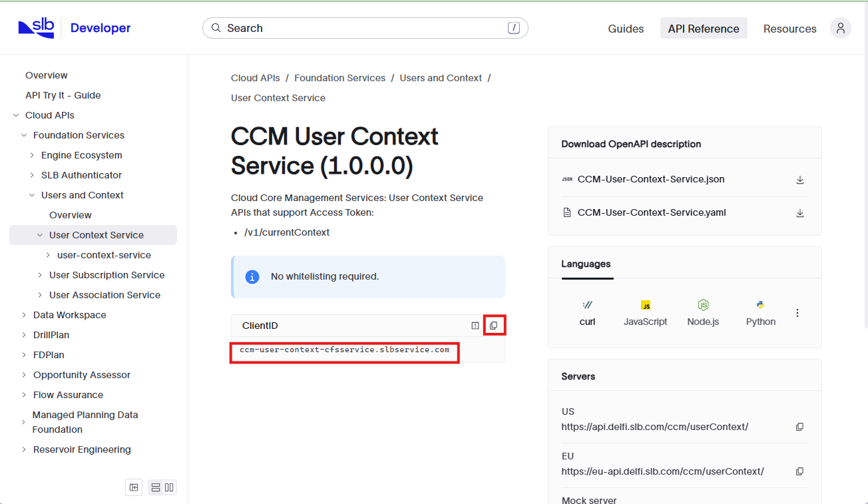Open the API Reference tab

tap(704, 29)
